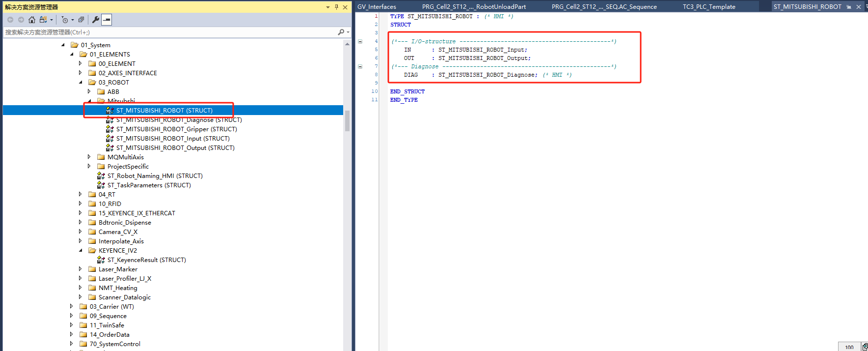Expand the 04_RT folder
This screenshot has width=868, height=351.
[81, 194]
